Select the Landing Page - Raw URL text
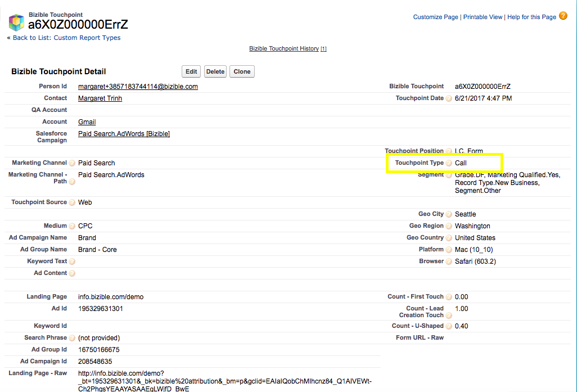Image resolution: width=577 pixels, height=392 pixels. [225, 381]
